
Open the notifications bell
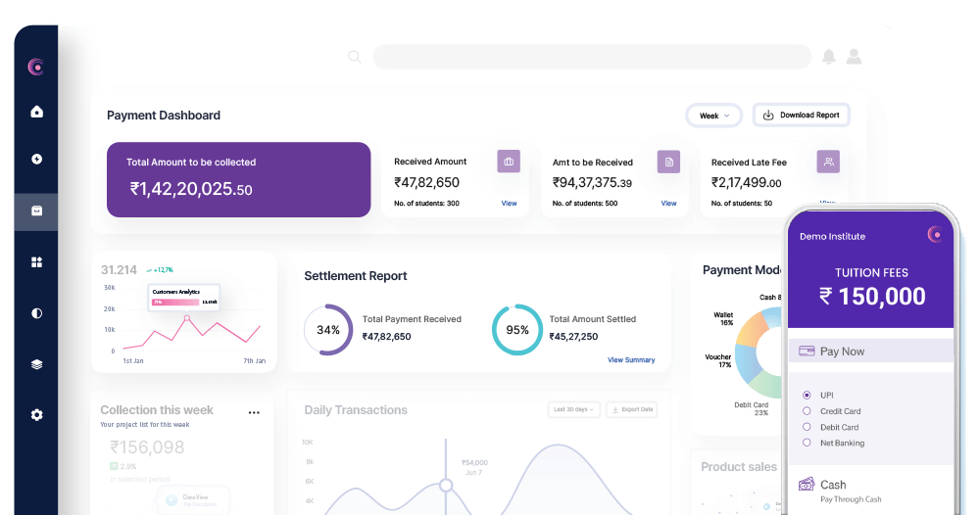pos(829,57)
